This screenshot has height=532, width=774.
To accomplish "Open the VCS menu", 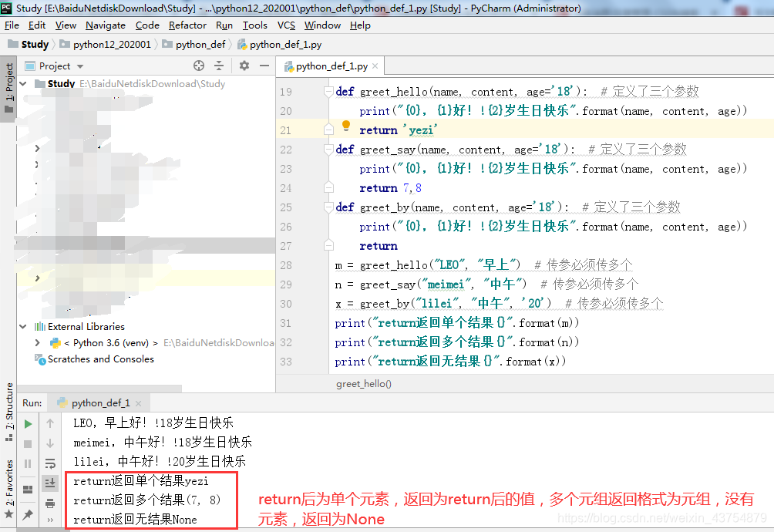I will pyautogui.click(x=286, y=25).
